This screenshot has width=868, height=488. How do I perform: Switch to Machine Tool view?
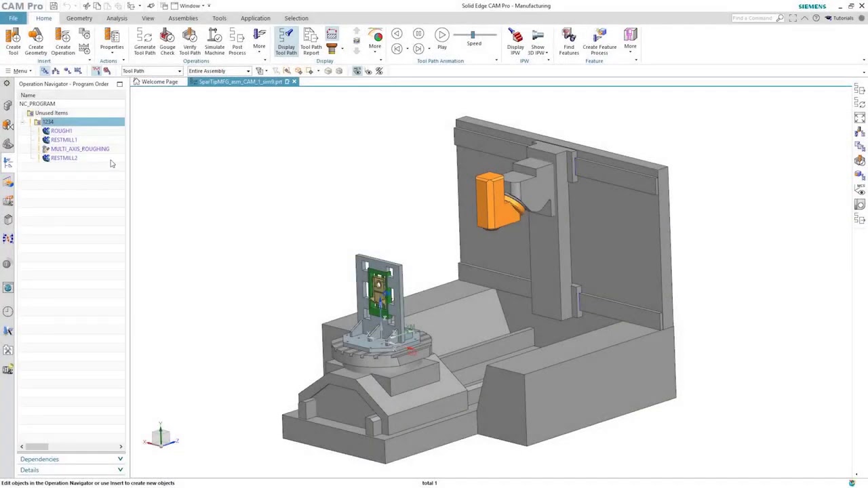(x=56, y=70)
